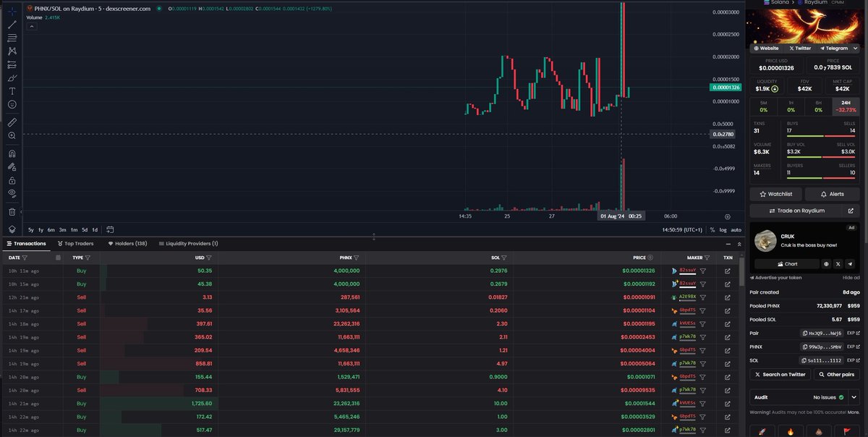Expand more social links chevron

pyautogui.click(x=856, y=48)
